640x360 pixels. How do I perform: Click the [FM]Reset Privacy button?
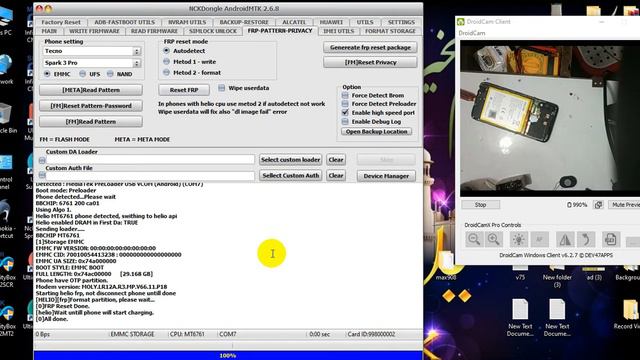pos(370,62)
